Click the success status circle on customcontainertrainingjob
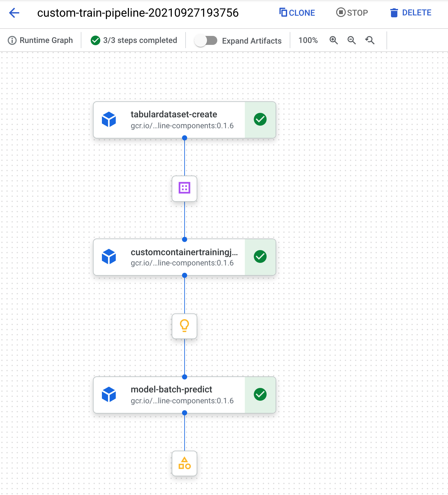448x495 pixels. tap(260, 257)
